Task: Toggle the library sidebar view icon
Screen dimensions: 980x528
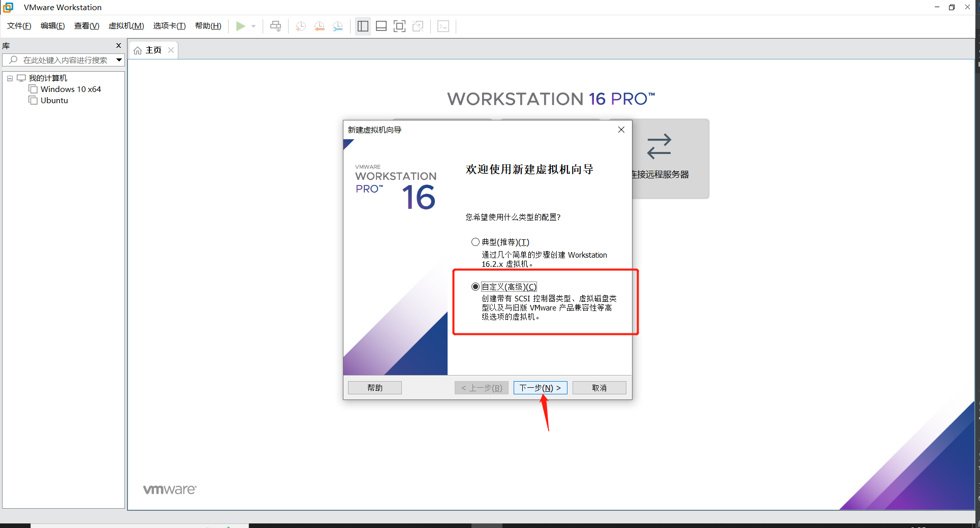Action: coord(363,26)
